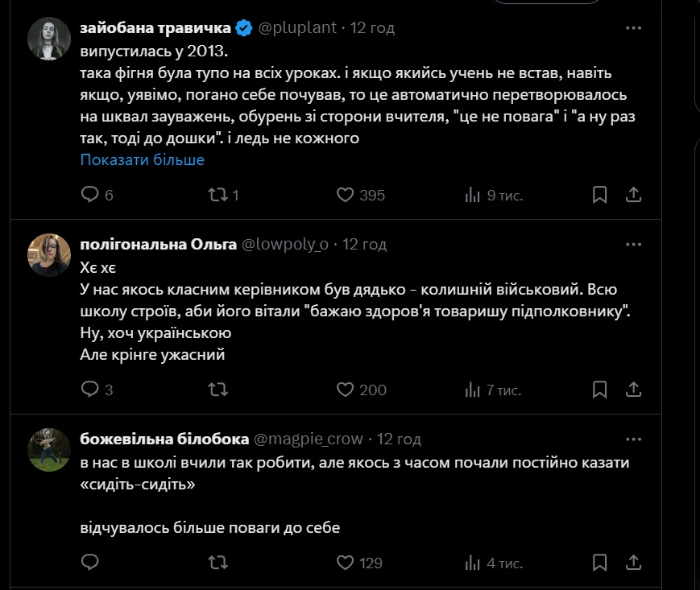
Task: Open more options on @lowpoly_o tweet
Action: click(x=633, y=244)
